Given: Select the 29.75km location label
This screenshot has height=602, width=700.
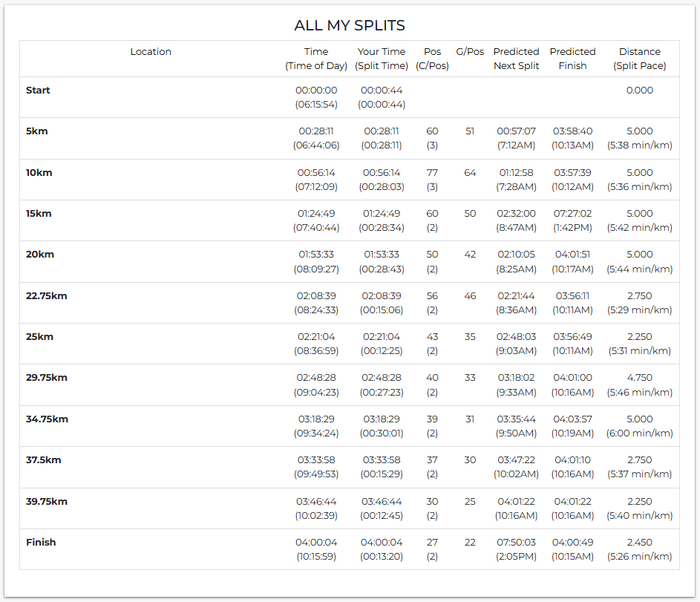Looking at the screenshot, I should point(47,378).
